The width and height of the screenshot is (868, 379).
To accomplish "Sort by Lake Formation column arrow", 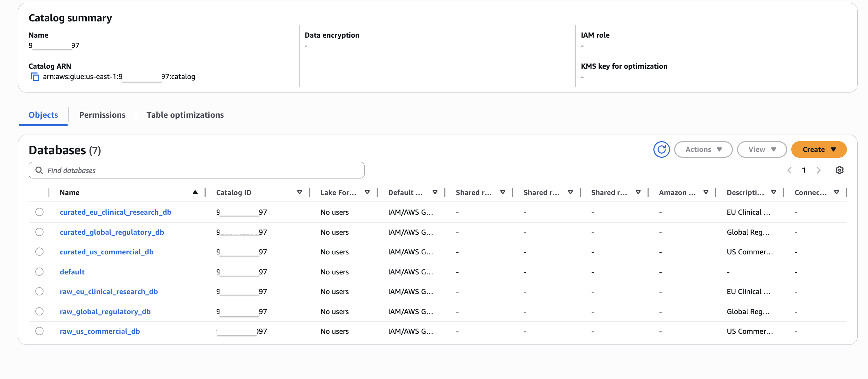I will point(367,193).
